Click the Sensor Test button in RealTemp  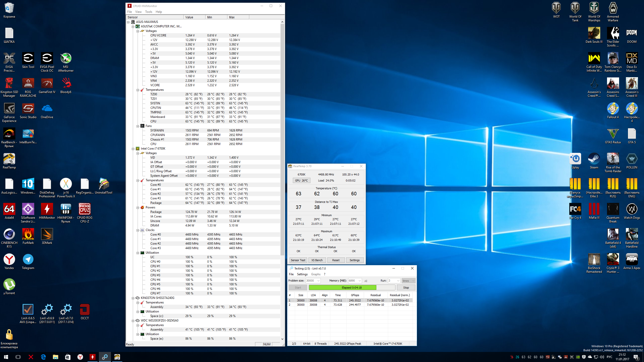coord(298,260)
